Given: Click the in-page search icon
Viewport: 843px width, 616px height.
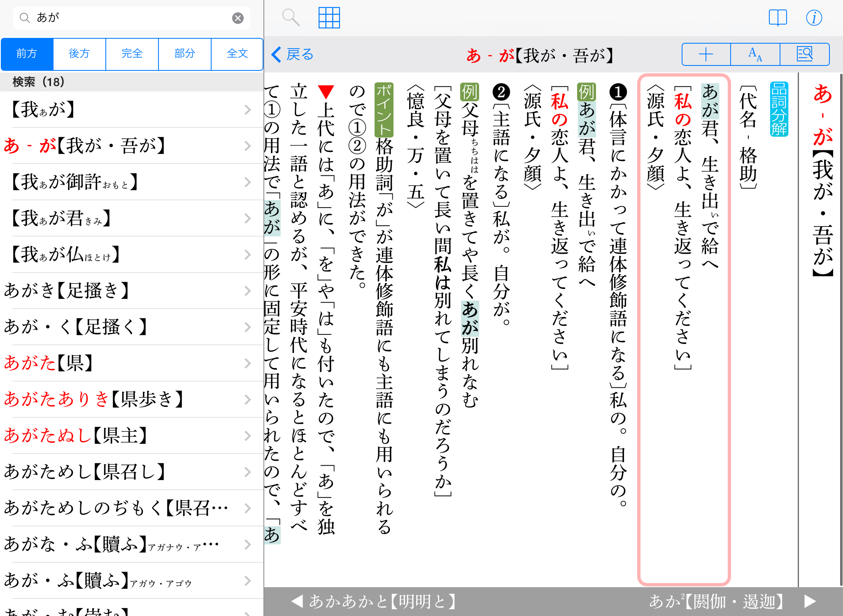Looking at the screenshot, I should pos(804,54).
